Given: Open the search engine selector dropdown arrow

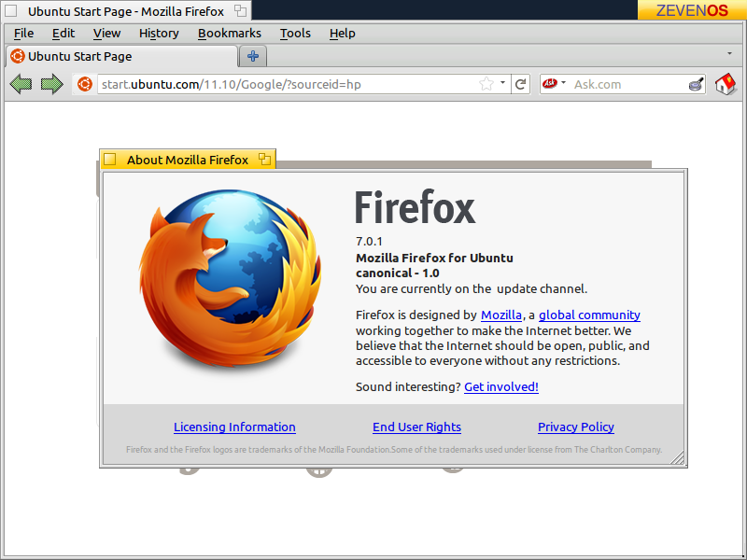Looking at the screenshot, I should coord(564,83).
